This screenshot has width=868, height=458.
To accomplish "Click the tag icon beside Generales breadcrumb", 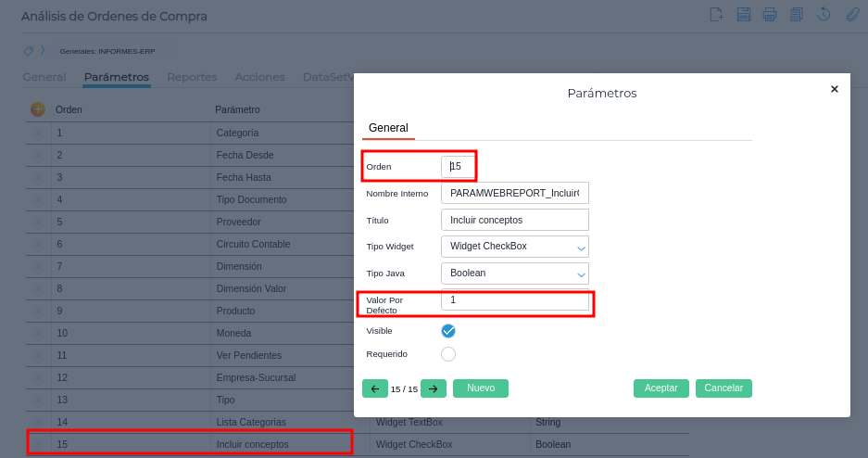I will 29,50.
